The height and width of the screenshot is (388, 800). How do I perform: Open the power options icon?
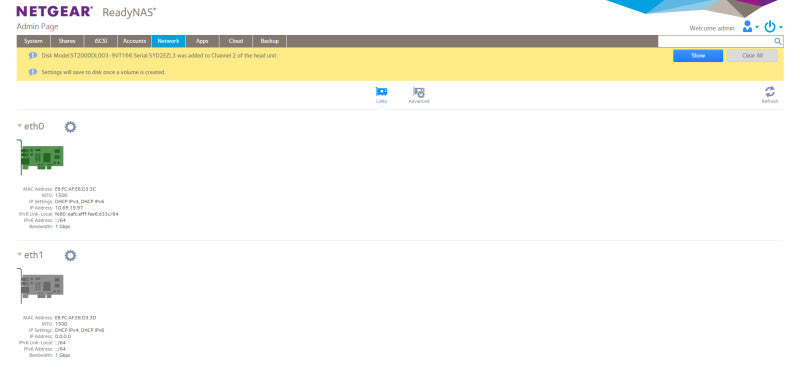(x=769, y=27)
